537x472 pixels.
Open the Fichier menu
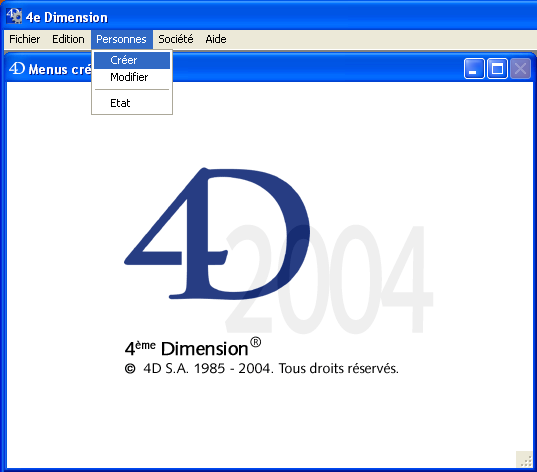(x=24, y=39)
